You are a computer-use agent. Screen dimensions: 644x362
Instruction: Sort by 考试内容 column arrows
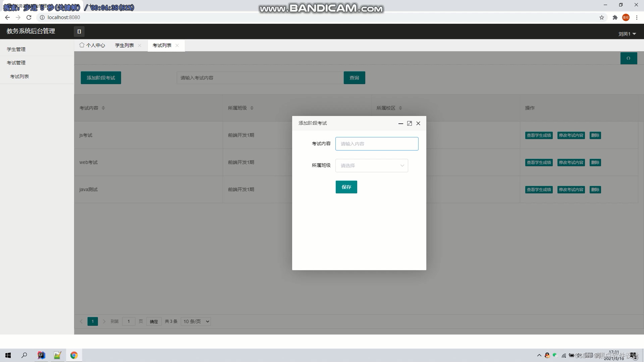[103, 108]
